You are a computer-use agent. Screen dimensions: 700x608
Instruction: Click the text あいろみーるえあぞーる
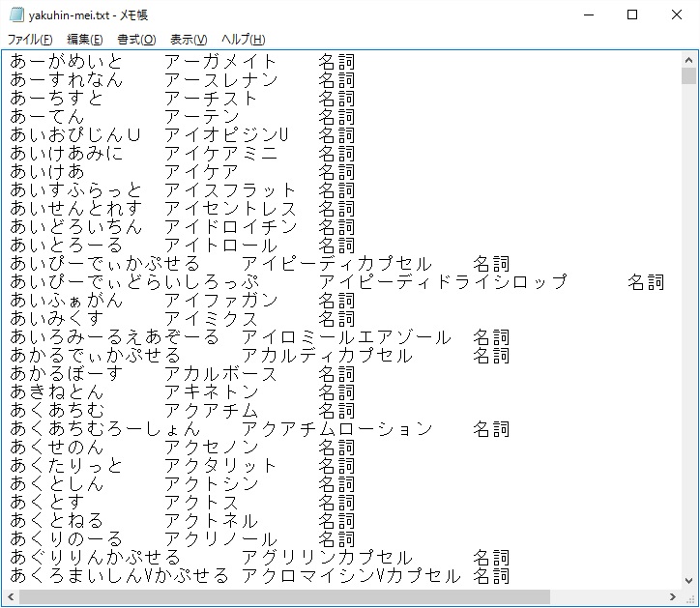click(x=115, y=337)
